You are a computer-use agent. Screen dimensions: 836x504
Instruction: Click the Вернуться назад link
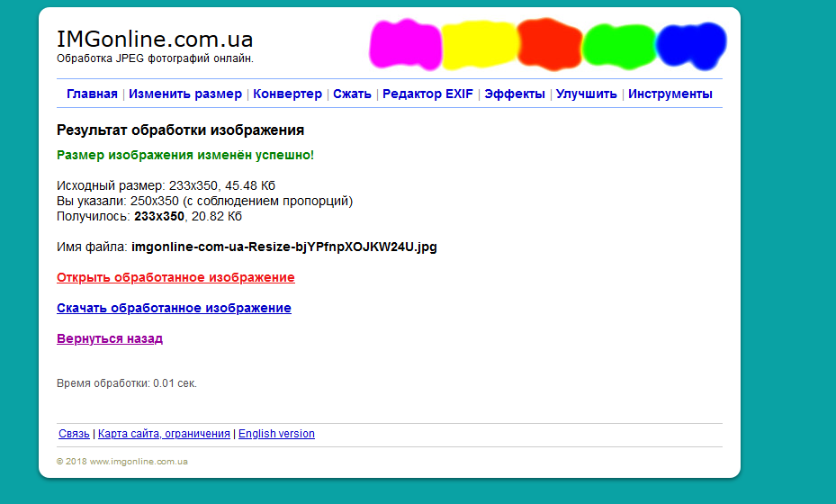click(109, 338)
